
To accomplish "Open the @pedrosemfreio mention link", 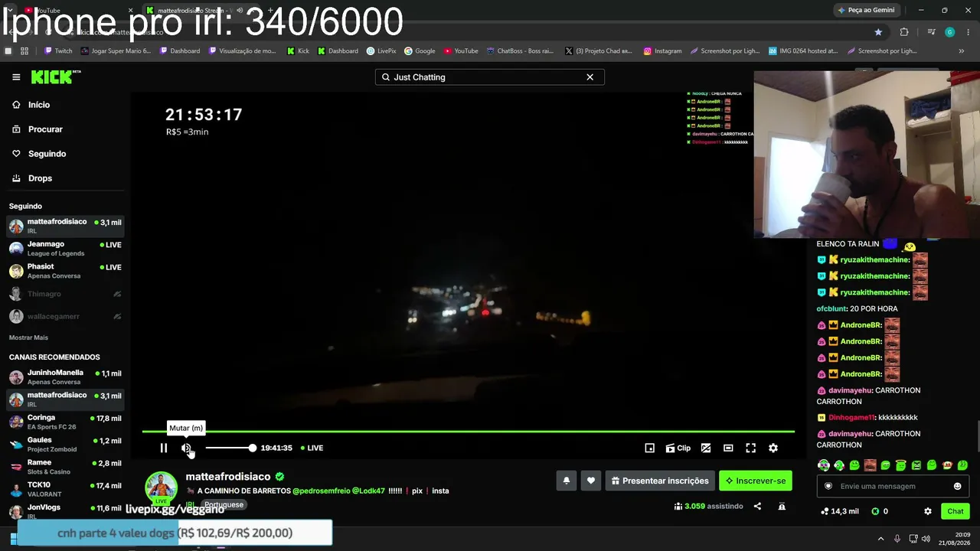I will 322,491.
